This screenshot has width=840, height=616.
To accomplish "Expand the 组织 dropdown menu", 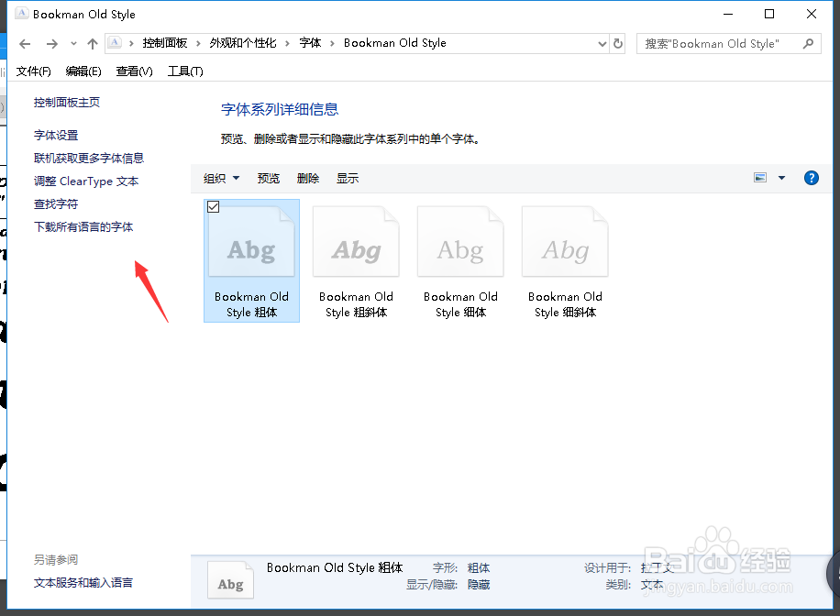I will coord(221,179).
